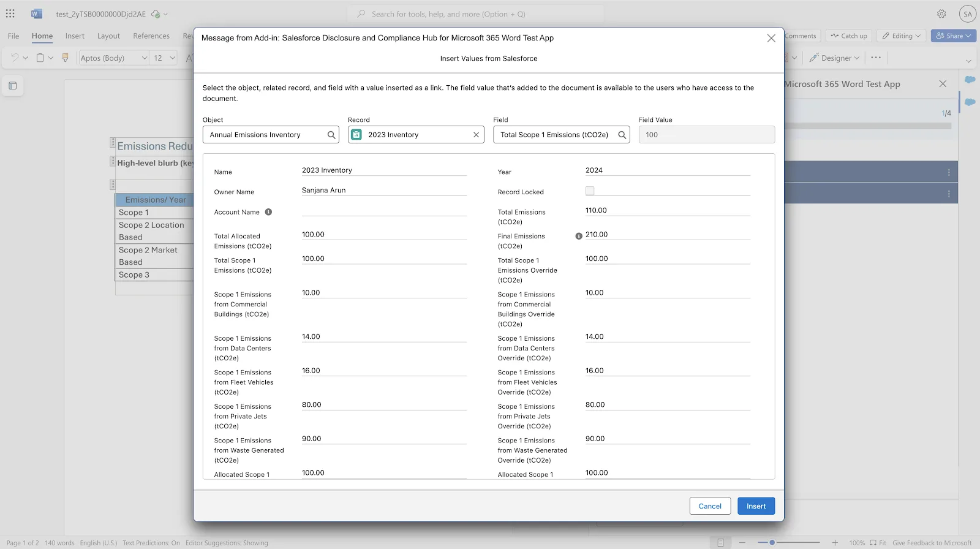Click the 140 words count in status bar

click(x=59, y=543)
